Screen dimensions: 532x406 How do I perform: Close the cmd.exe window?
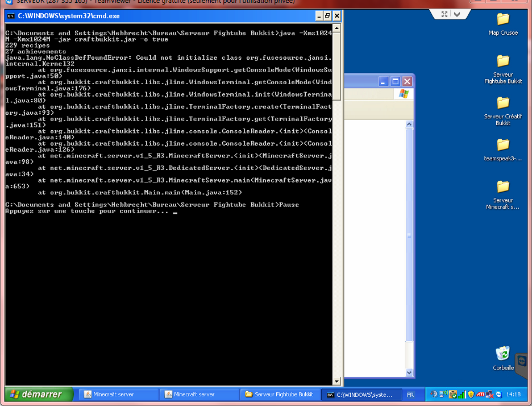[x=336, y=16]
